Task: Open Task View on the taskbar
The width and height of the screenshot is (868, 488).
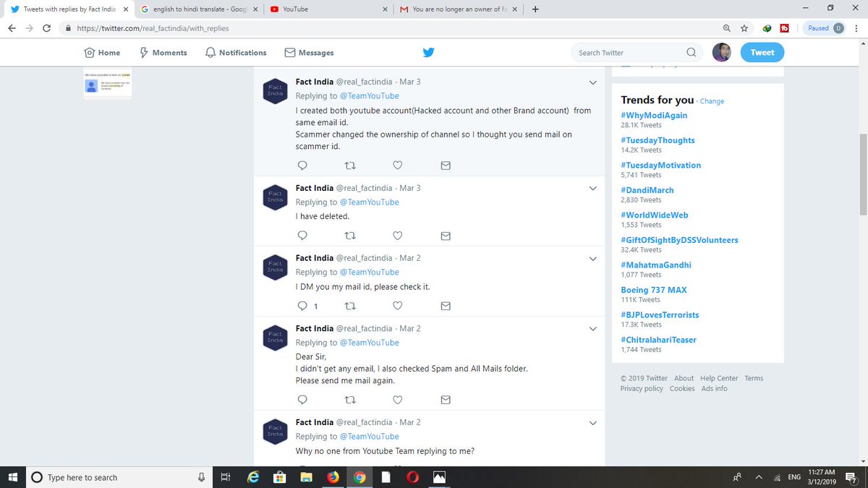Action: (226, 477)
